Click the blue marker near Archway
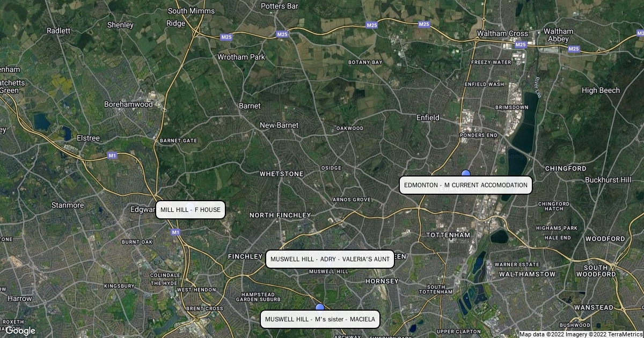The image size is (644, 338). pos(320,307)
